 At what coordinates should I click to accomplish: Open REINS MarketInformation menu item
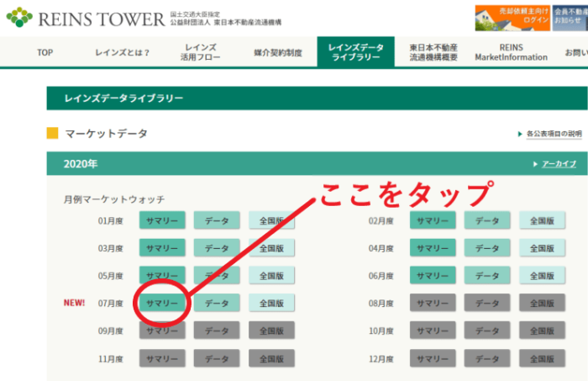(511, 52)
